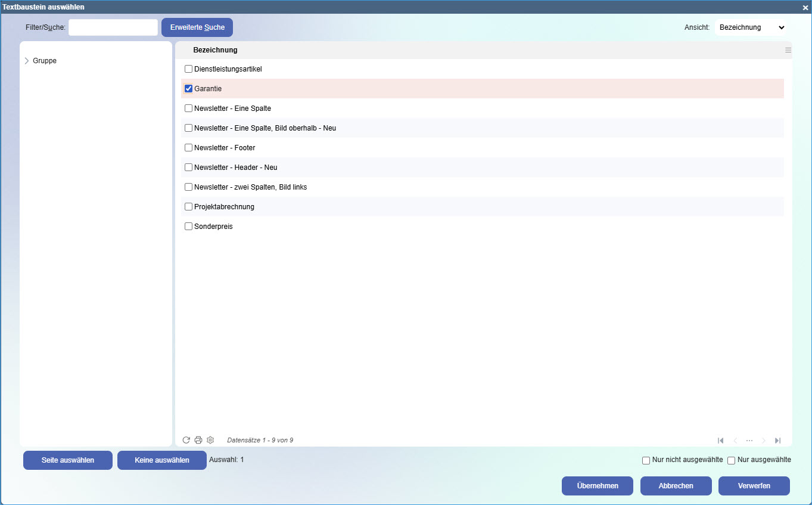812x505 pixels.
Task: Click the Auswahl: 1 counter text
Action: [x=226, y=460]
